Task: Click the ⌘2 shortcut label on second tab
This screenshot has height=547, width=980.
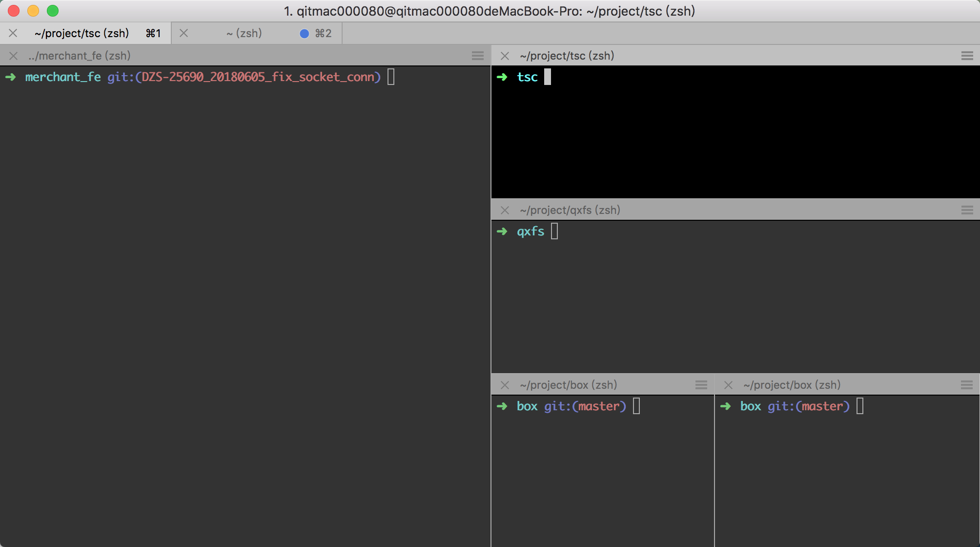Action: tap(323, 33)
